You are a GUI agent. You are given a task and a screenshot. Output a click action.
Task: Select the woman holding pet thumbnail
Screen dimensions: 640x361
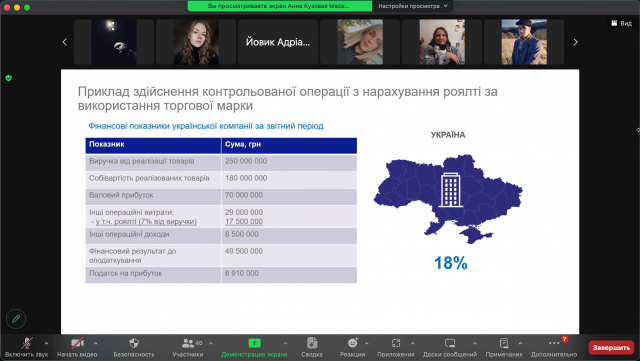442,42
